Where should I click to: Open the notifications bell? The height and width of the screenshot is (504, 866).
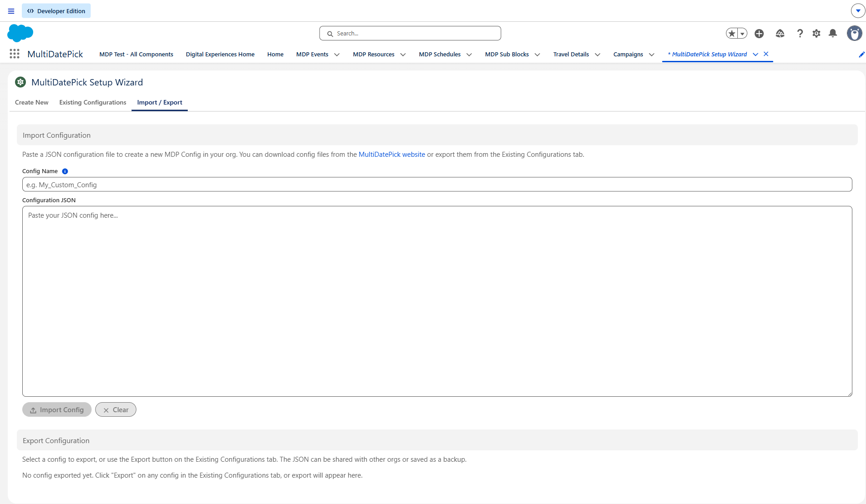pos(833,33)
